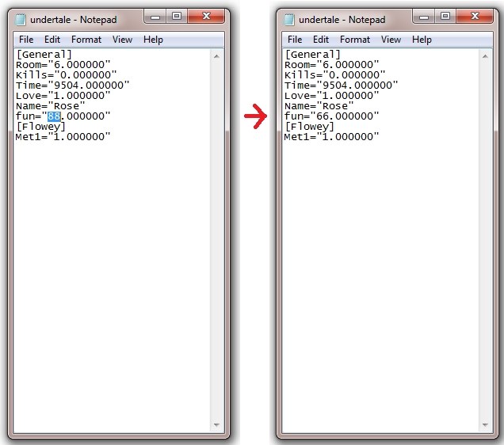Click Kills="0.000000" line in right Notepad

click(335, 74)
